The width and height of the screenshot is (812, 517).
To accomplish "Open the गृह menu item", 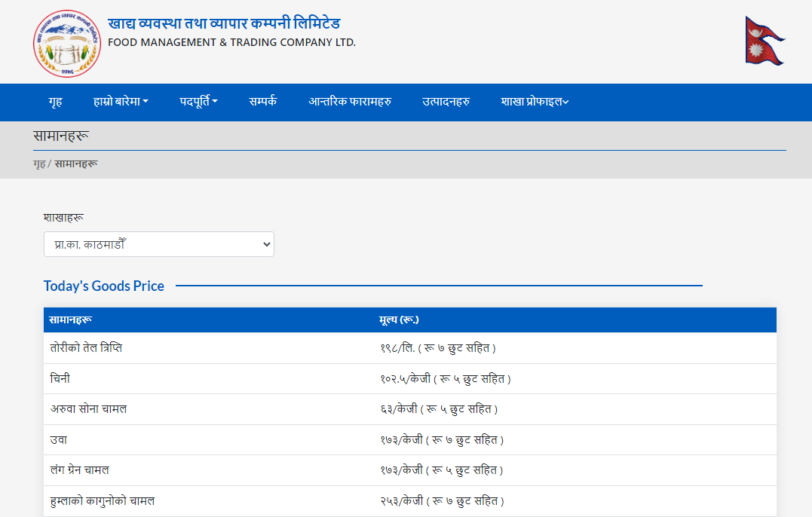I will pos(55,102).
